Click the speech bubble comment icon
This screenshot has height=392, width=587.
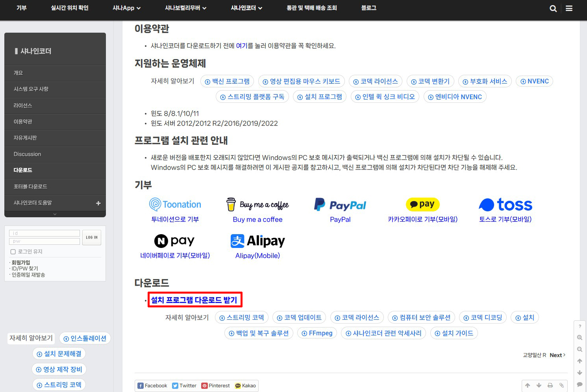(580, 384)
